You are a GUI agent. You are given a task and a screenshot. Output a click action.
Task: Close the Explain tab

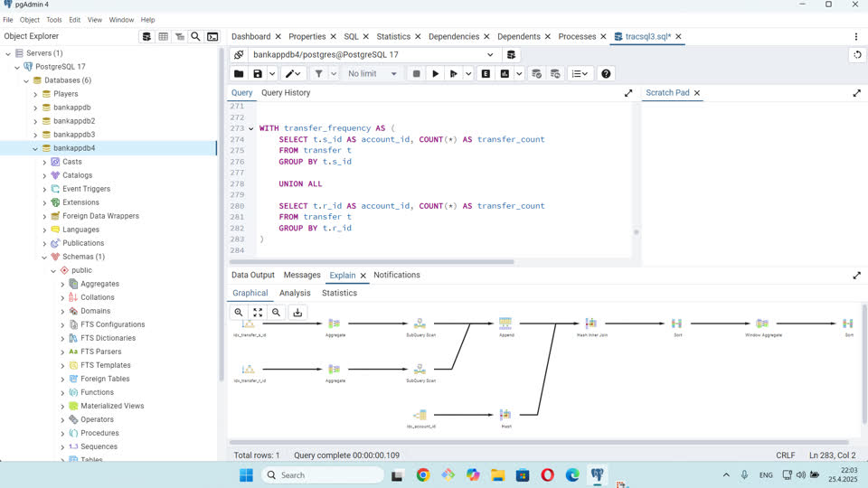pos(363,276)
